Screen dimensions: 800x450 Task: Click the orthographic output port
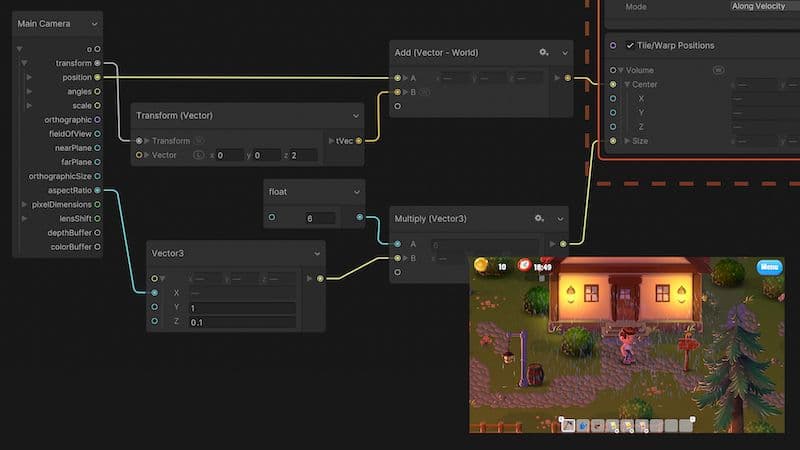point(97,120)
